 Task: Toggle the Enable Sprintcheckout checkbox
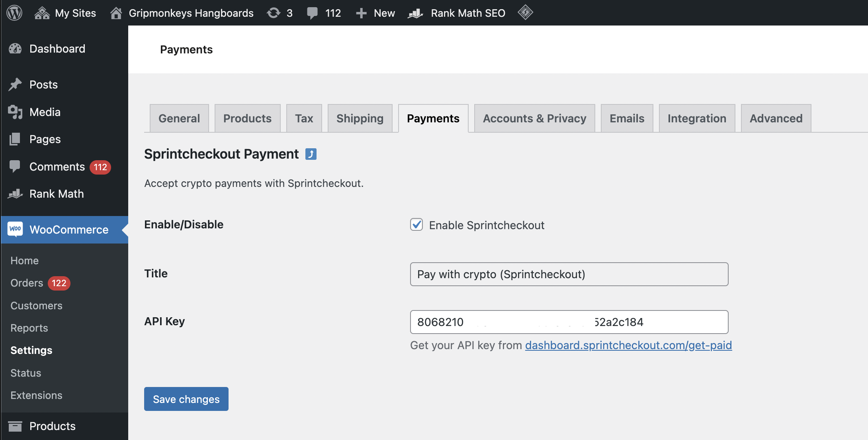pos(416,224)
